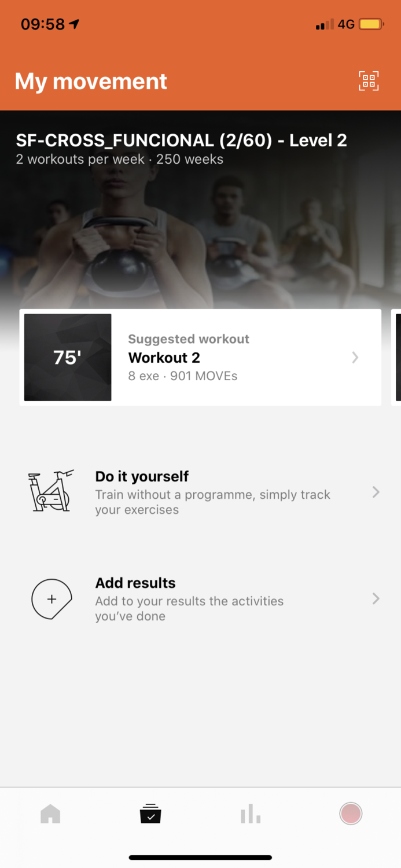Select the home icon in bottom bar
This screenshot has height=868, width=401.
(50, 813)
